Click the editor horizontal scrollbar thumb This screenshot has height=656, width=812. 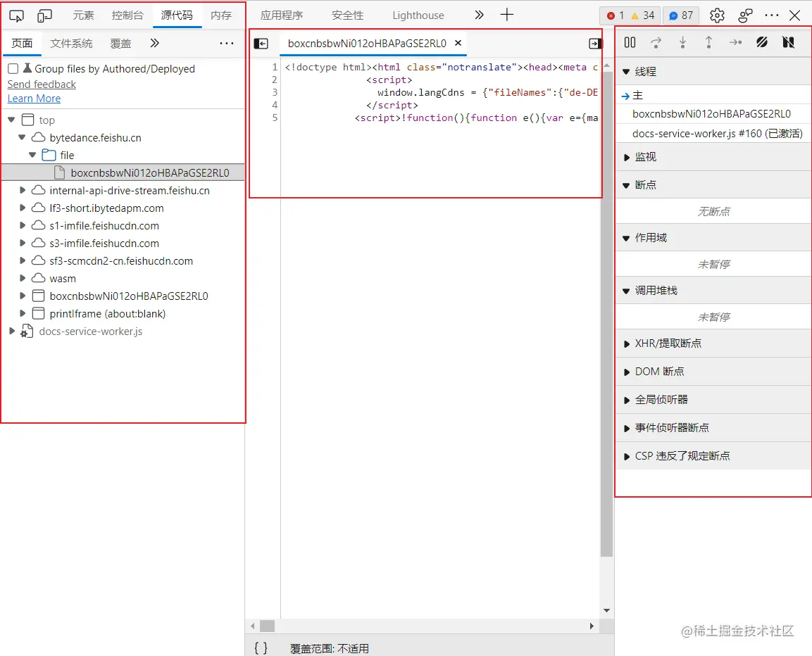coord(267,626)
